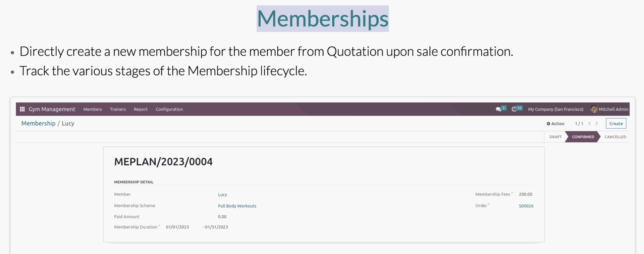Open member Lucy record link
The height and width of the screenshot is (254, 644).
tap(222, 195)
